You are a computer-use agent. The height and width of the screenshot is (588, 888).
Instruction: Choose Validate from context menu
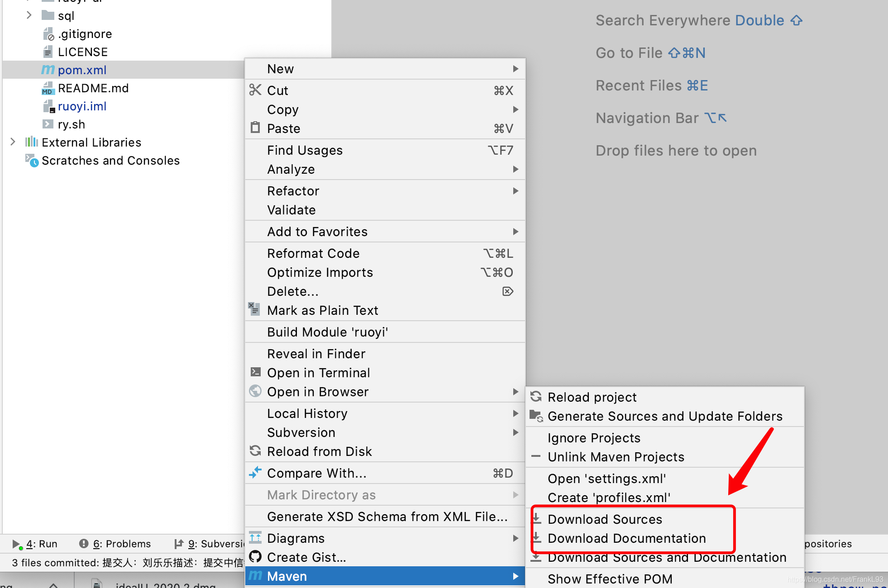[385, 210]
